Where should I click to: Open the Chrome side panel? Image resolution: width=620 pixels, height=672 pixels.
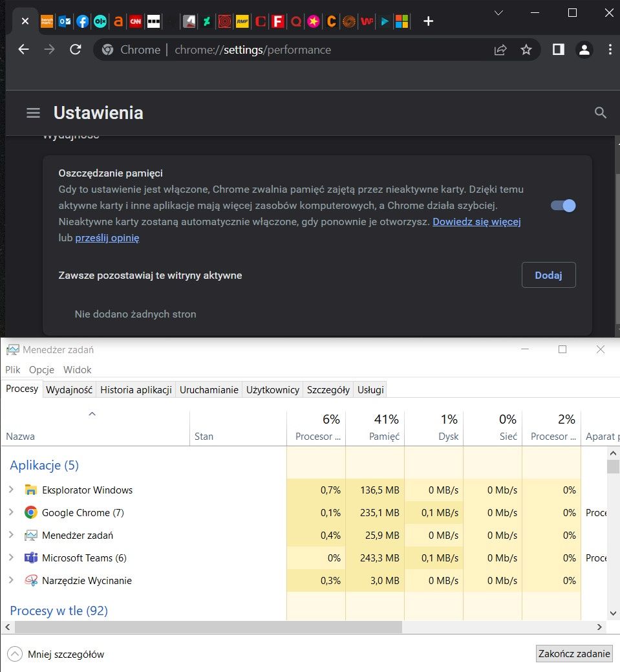click(x=559, y=50)
